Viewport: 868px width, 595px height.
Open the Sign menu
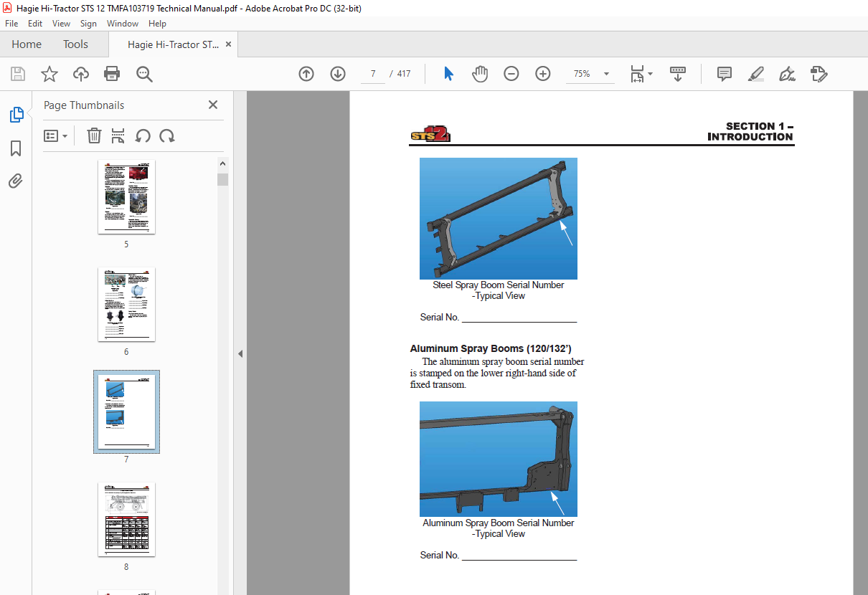pos(88,24)
